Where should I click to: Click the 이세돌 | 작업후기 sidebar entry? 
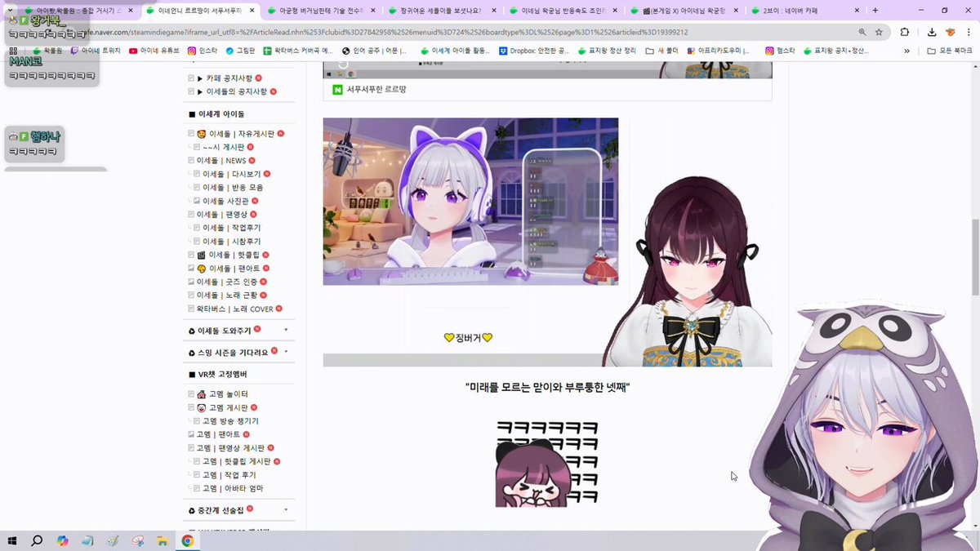coord(231,228)
